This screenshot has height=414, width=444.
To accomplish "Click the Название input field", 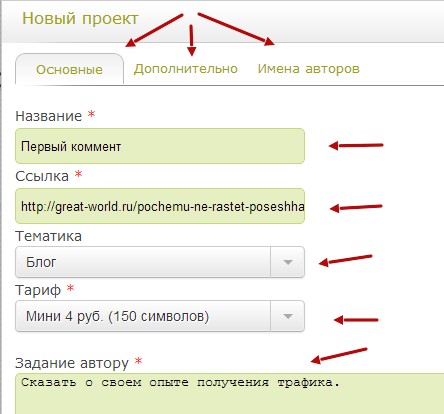I will click(x=160, y=146).
